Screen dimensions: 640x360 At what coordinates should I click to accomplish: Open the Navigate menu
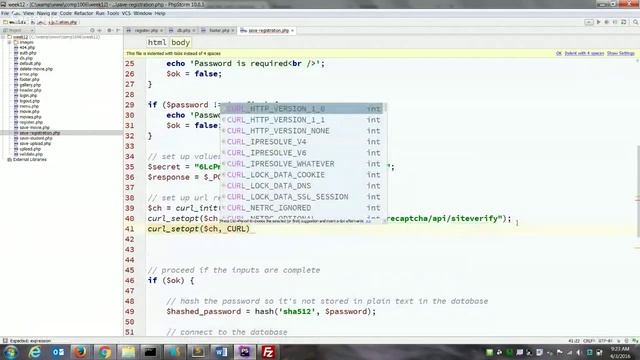tap(47, 13)
